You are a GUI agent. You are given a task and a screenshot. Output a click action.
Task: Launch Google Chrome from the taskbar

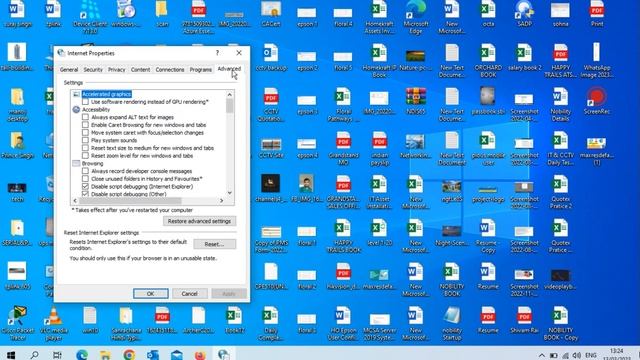[129, 354]
